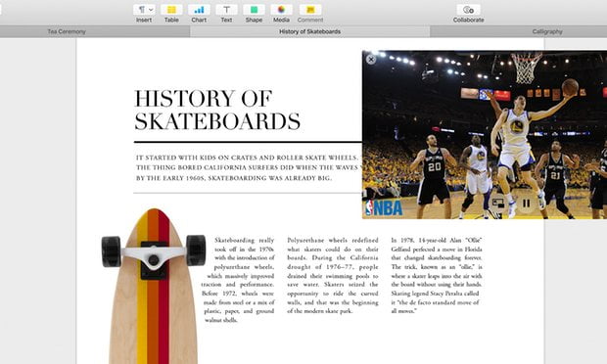
Task: Return the floating video to its window
Action: [497, 204]
